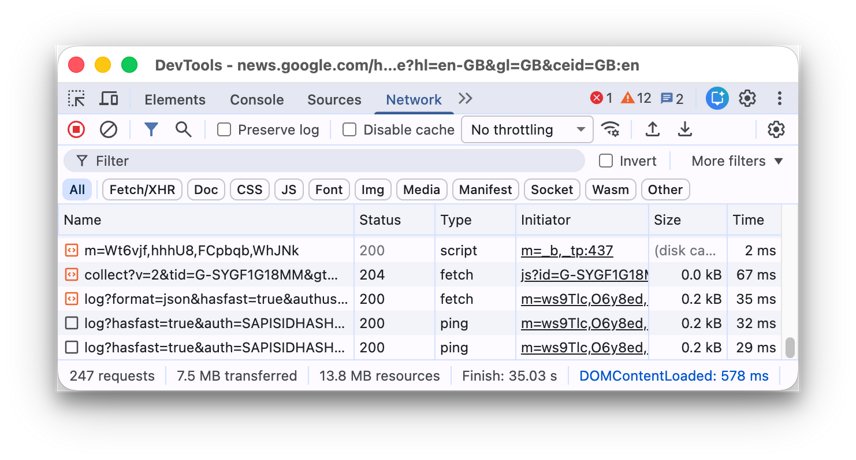Viewport: 856px width, 460px height.
Task: Select the All filter chip
Action: click(x=77, y=189)
